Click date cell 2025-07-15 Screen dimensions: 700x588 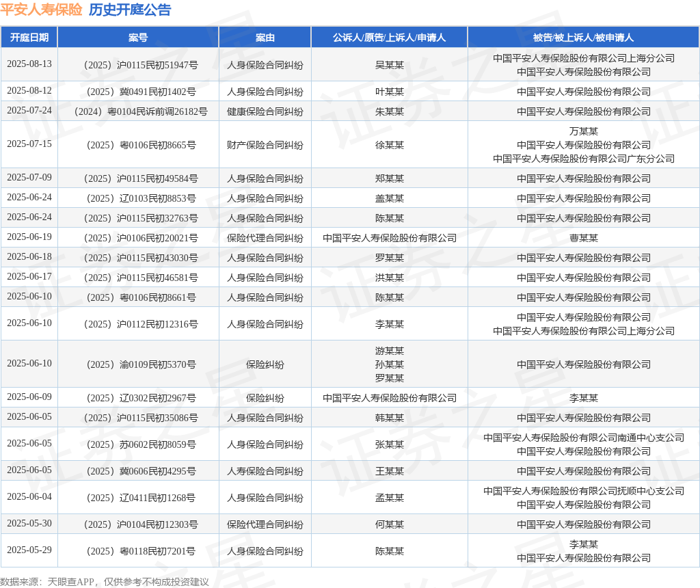point(29,144)
